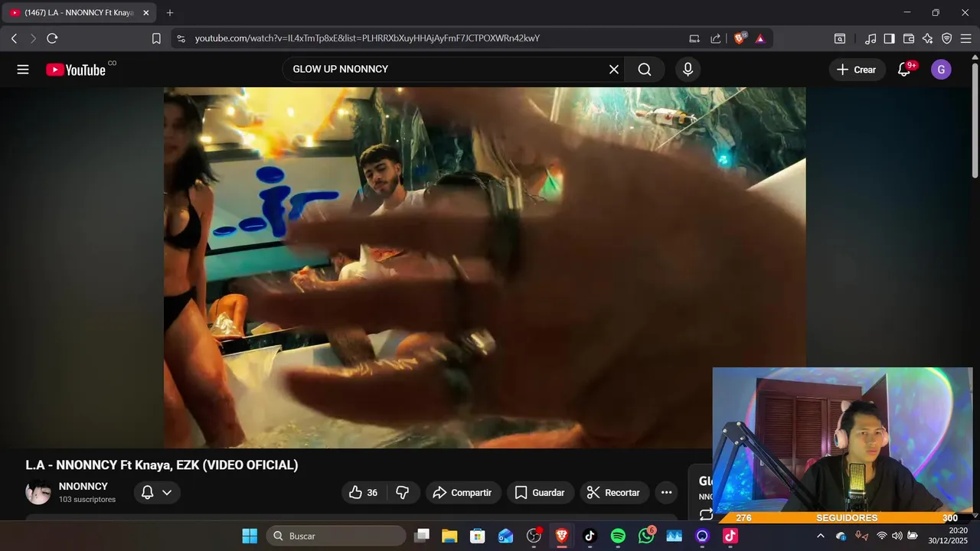Click the 103 suscriptores text
Viewport: 980px width, 551px height.
(x=87, y=500)
